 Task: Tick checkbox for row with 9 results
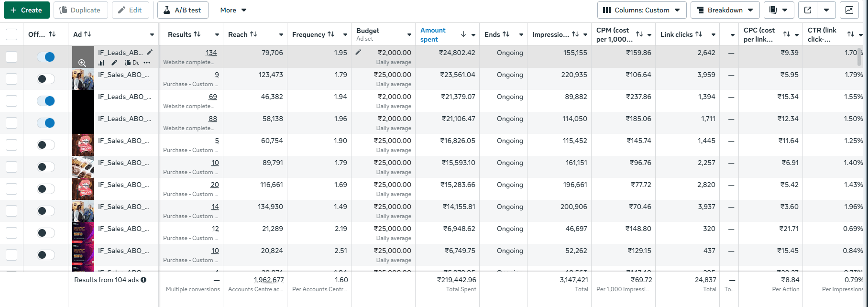pyautogui.click(x=11, y=79)
